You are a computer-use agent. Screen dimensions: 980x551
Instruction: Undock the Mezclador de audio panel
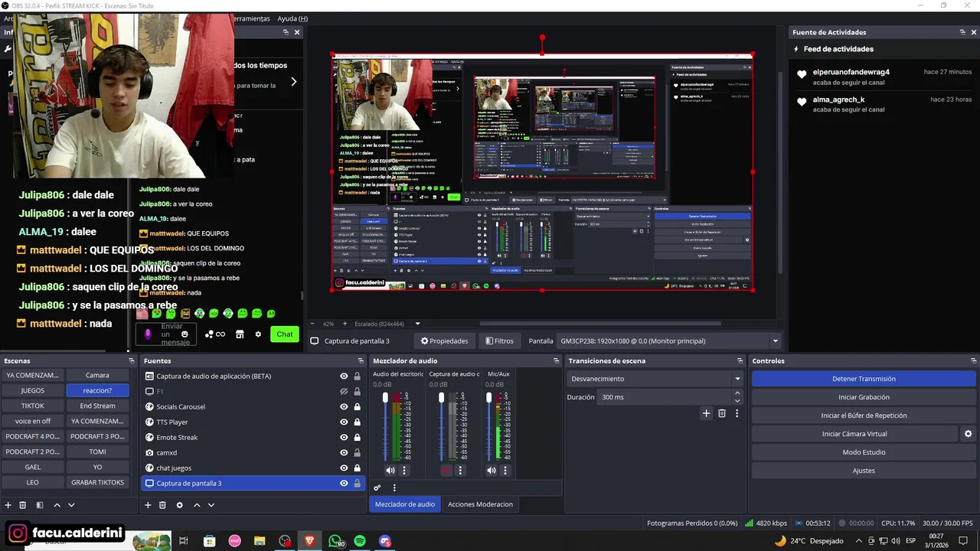pos(556,360)
